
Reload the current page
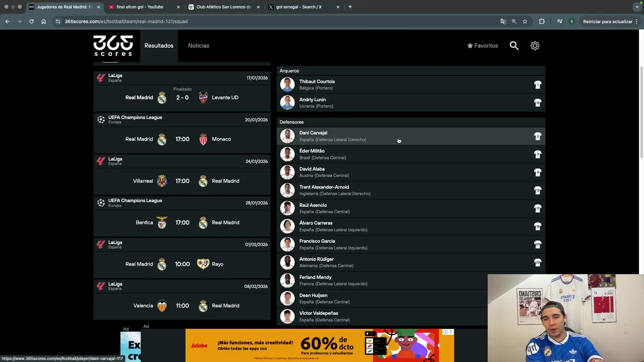coord(31,22)
